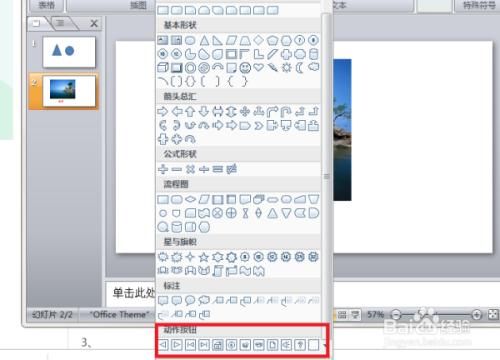Select the Back or Previous action button
The image size is (500, 360).
(163, 344)
